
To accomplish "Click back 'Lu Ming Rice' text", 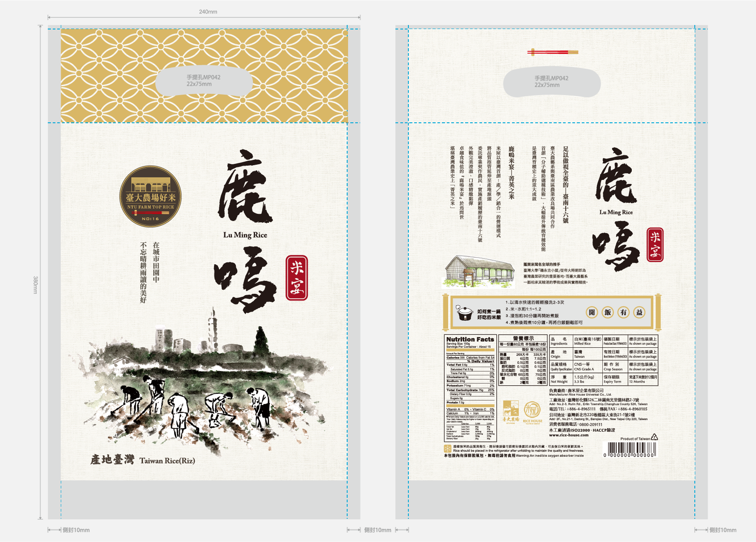I will click(616, 212).
